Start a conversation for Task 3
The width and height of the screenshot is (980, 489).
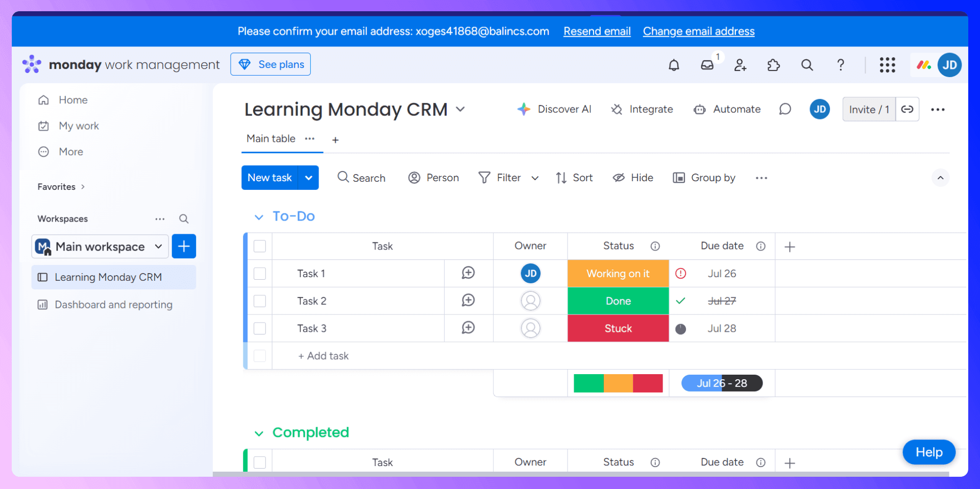(468, 328)
